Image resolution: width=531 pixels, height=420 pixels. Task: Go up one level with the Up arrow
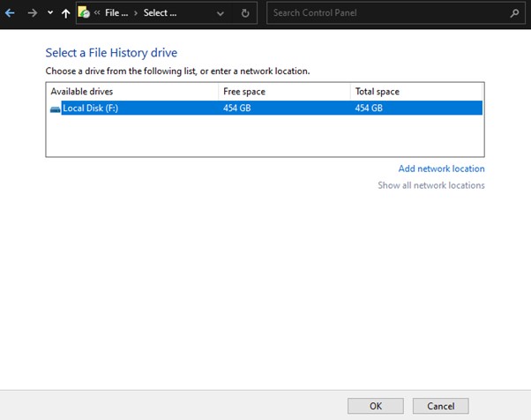(x=66, y=14)
